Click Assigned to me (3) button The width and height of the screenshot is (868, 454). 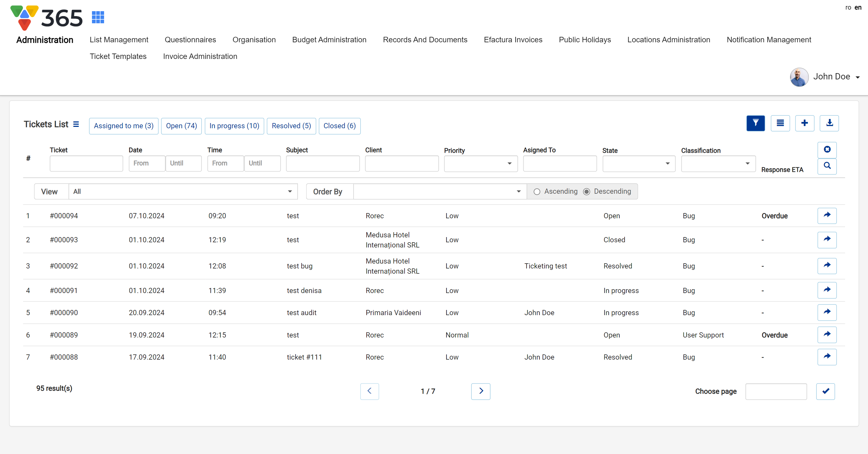tap(123, 126)
